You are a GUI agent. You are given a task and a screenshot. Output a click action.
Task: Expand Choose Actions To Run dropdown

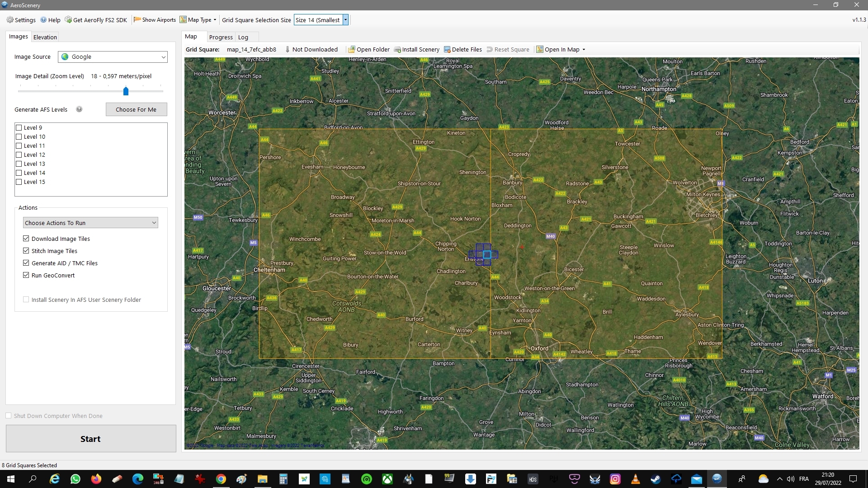point(90,223)
